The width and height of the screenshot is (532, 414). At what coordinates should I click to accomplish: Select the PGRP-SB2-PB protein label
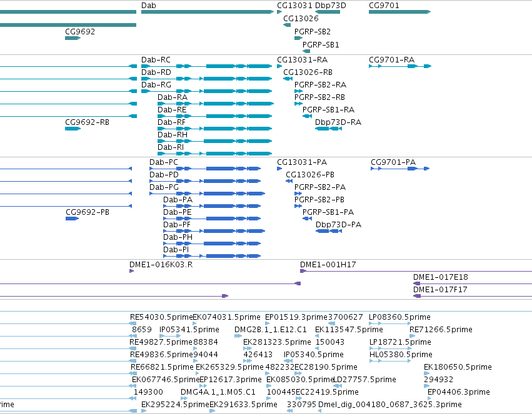319,200
